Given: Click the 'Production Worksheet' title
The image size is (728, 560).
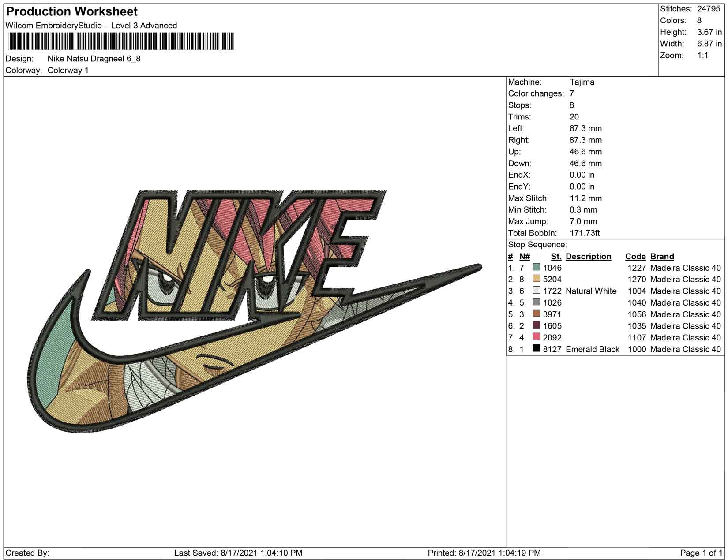Looking at the screenshot, I should (72, 11).
